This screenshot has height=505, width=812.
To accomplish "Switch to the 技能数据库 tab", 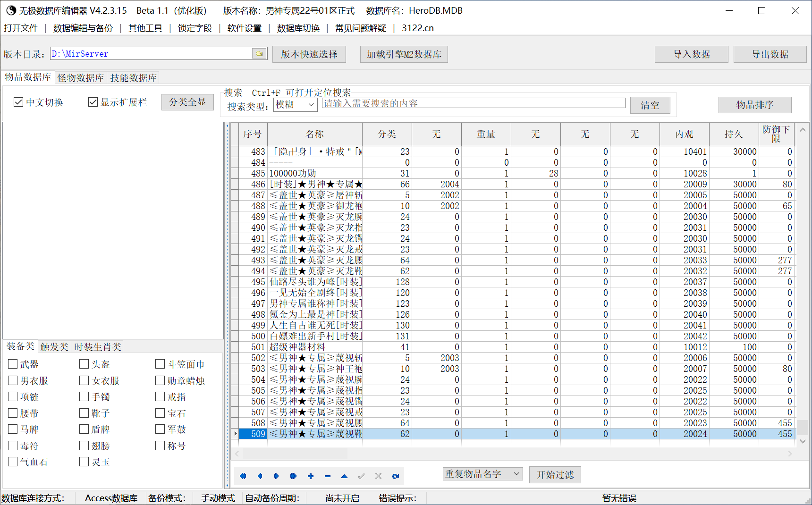I will pyautogui.click(x=134, y=77).
